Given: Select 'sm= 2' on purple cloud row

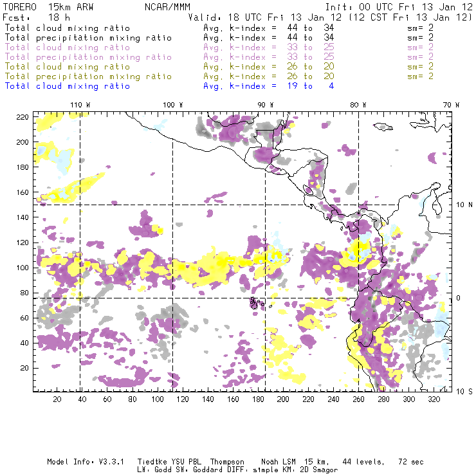Looking at the screenshot, I should [x=421, y=48].
